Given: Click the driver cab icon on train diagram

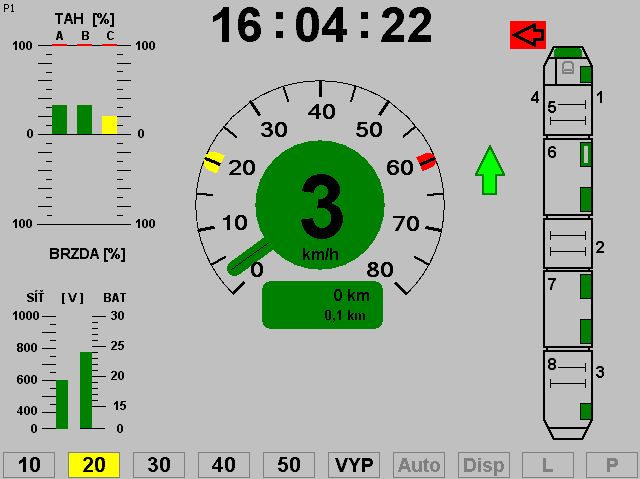Looking at the screenshot, I should (x=567, y=69).
